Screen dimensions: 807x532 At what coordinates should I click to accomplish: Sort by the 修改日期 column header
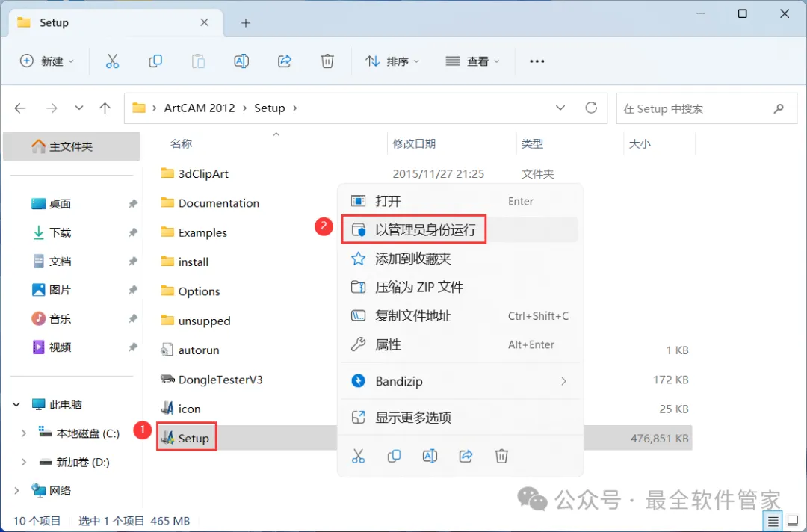click(x=414, y=144)
